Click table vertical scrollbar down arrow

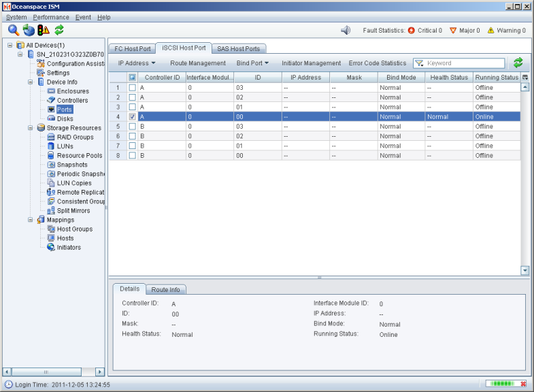pyautogui.click(x=524, y=270)
